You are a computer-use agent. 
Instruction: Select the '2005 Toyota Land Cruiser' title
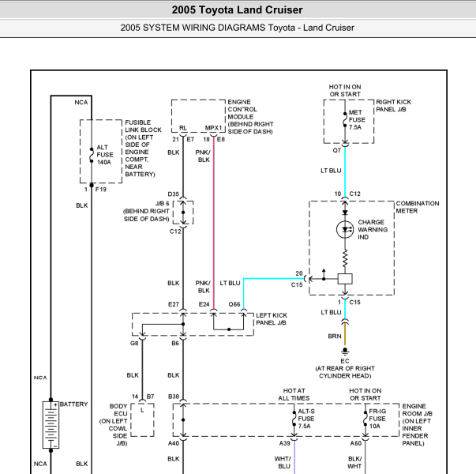point(237,9)
